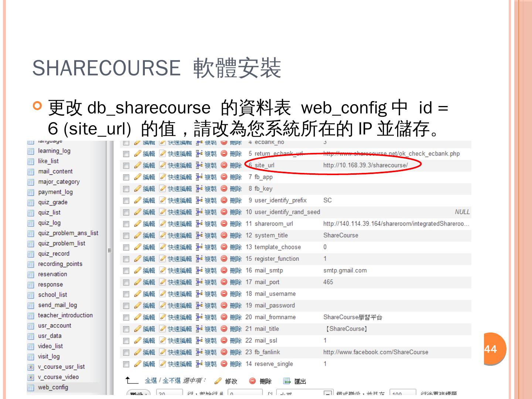Select quiz_problem_ans_list table

pos(68,233)
